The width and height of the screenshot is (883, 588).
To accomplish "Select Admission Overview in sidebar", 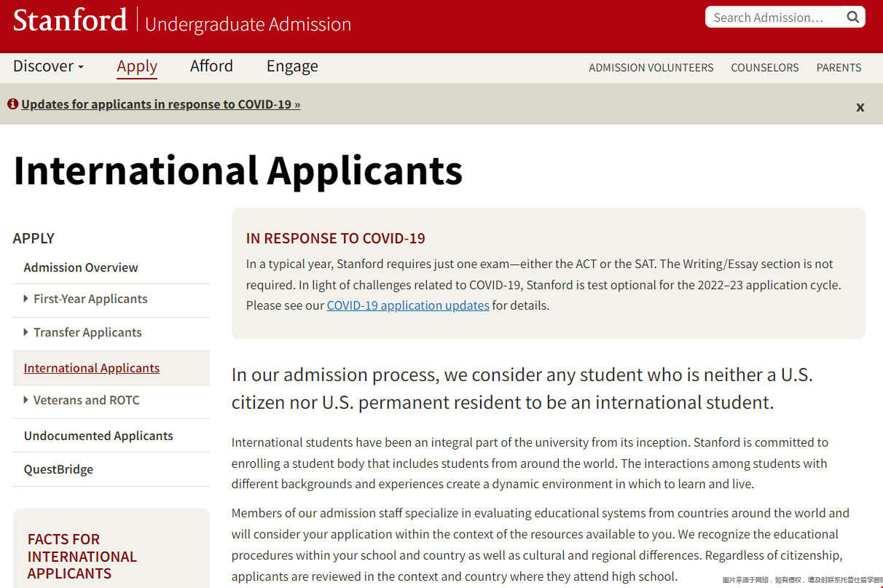I will (x=81, y=267).
